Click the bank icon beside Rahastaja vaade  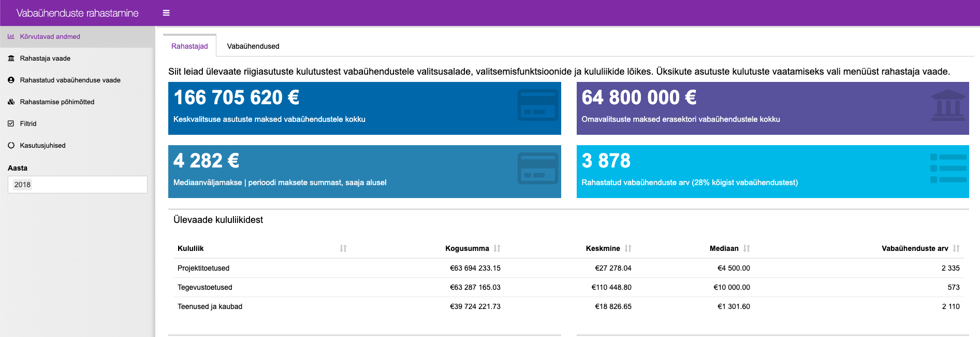point(11,58)
